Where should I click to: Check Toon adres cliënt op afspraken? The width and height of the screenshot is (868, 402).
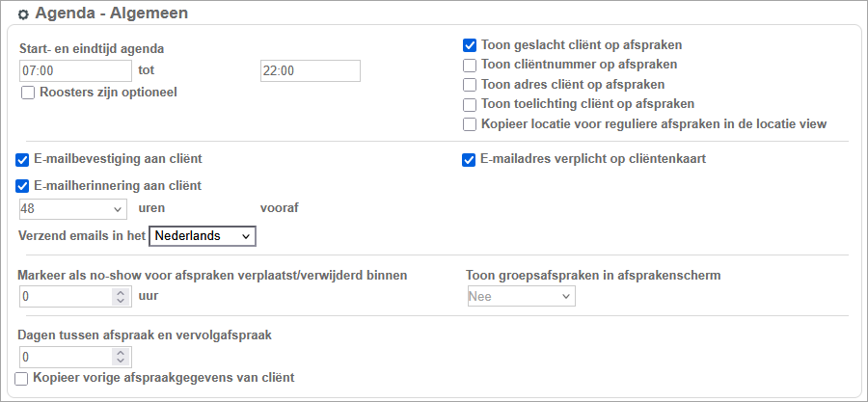(x=470, y=85)
